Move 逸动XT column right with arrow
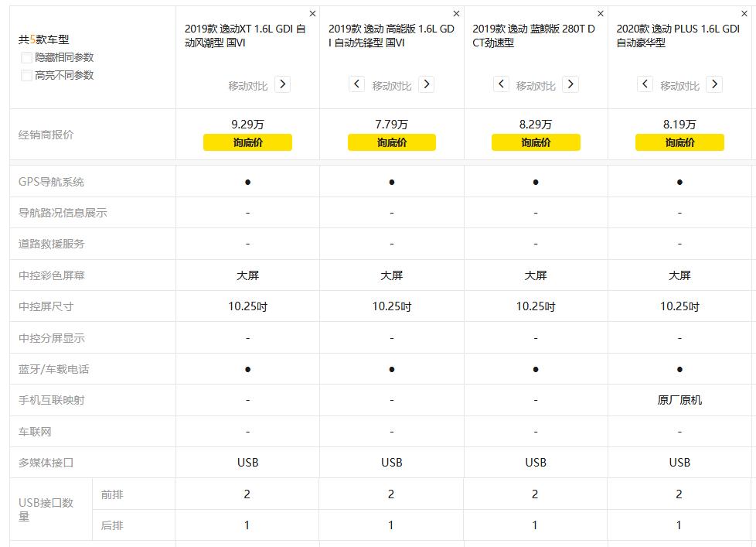 (283, 84)
